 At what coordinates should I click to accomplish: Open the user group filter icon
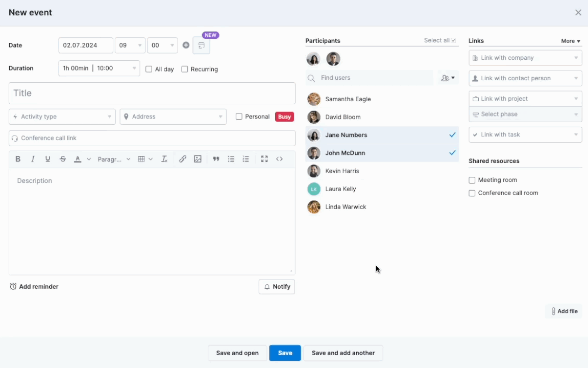[x=448, y=78]
